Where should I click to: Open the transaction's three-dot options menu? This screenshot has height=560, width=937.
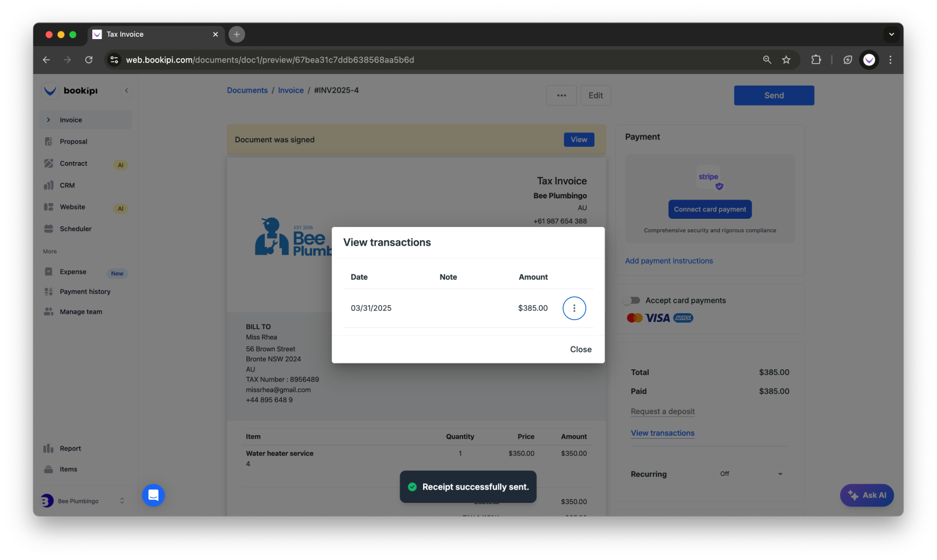pyautogui.click(x=574, y=308)
